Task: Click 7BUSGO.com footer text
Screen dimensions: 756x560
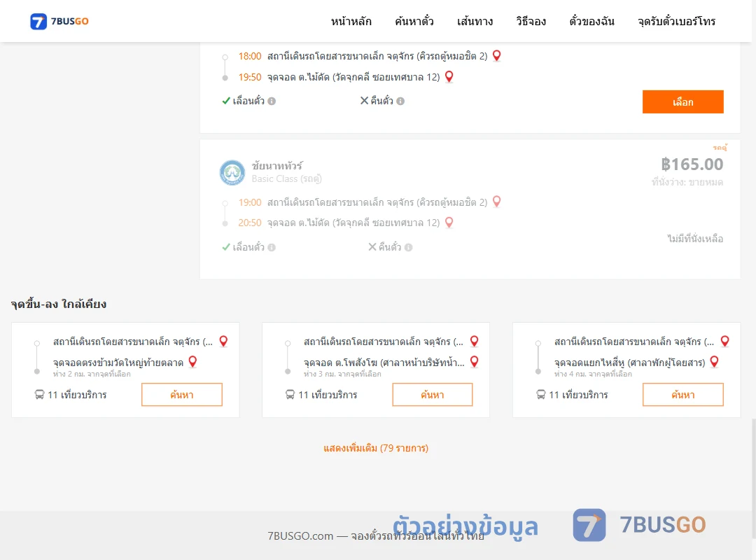Action: click(x=376, y=536)
